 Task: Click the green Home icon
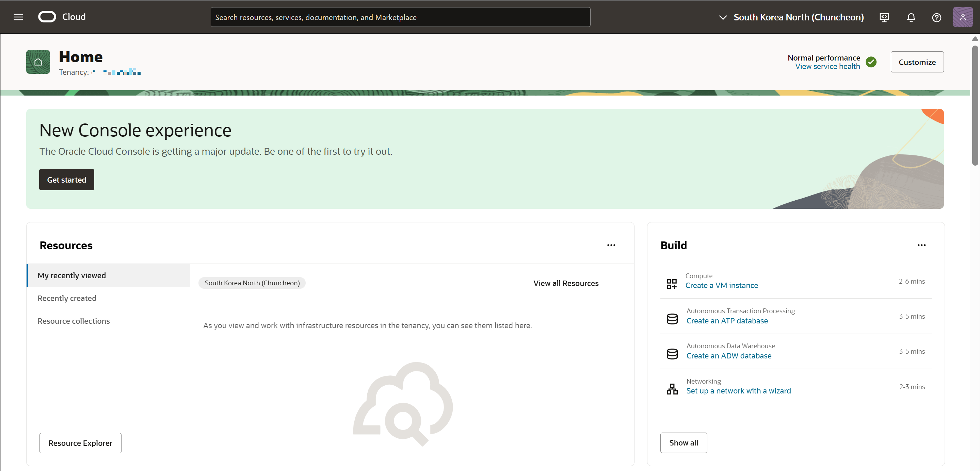coord(38,62)
